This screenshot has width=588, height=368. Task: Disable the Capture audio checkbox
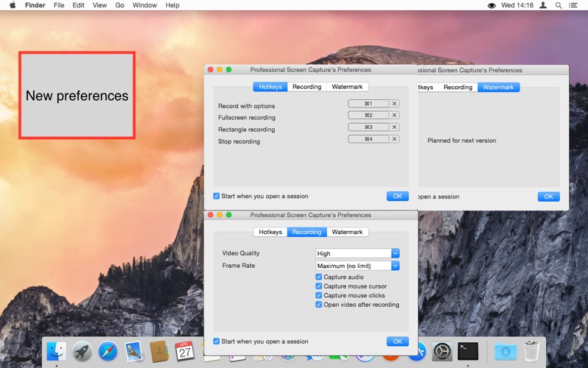point(319,277)
